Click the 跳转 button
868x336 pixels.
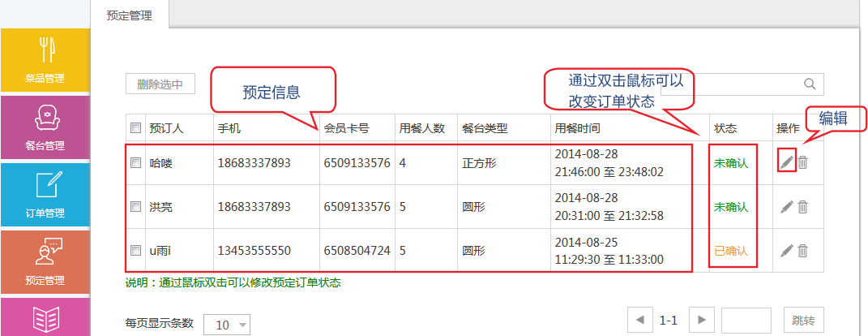point(804,321)
